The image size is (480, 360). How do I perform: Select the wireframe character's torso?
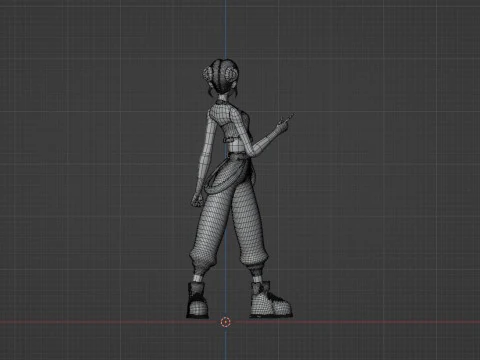pyautogui.click(x=231, y=128)
